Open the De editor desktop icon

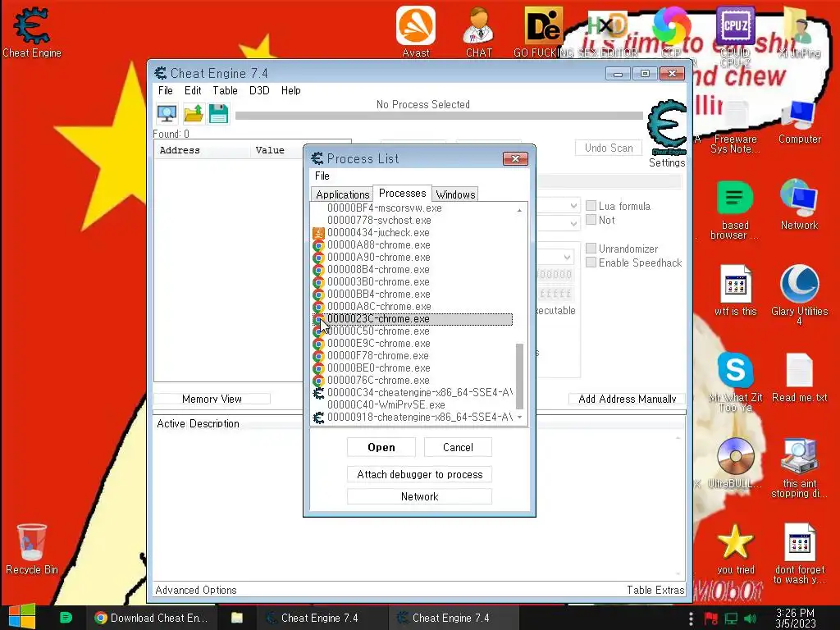click(544, 32)
